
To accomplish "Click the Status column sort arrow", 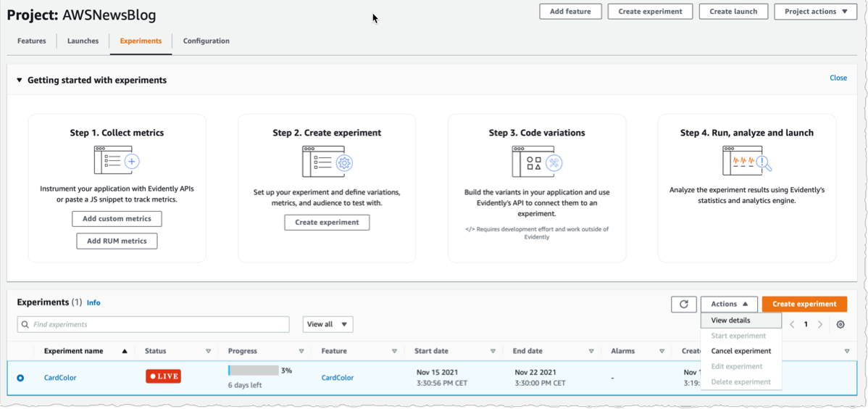I will 209,351.
